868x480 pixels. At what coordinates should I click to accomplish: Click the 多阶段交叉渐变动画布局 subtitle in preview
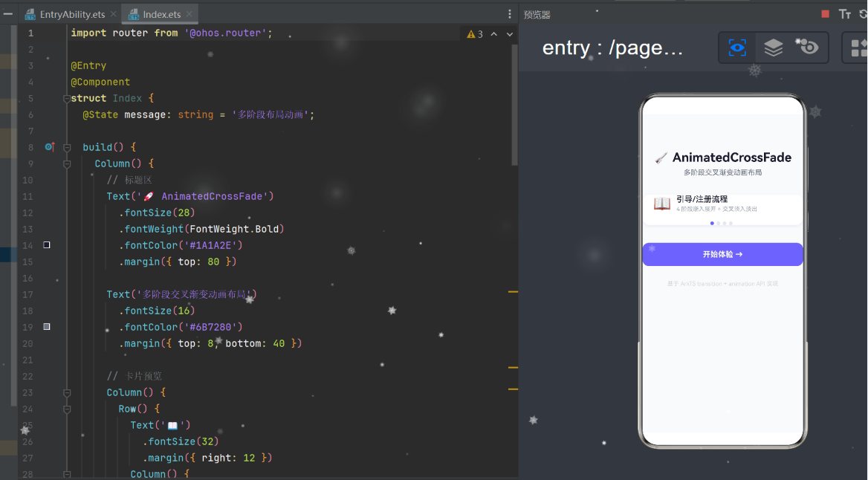click(722, 172)
